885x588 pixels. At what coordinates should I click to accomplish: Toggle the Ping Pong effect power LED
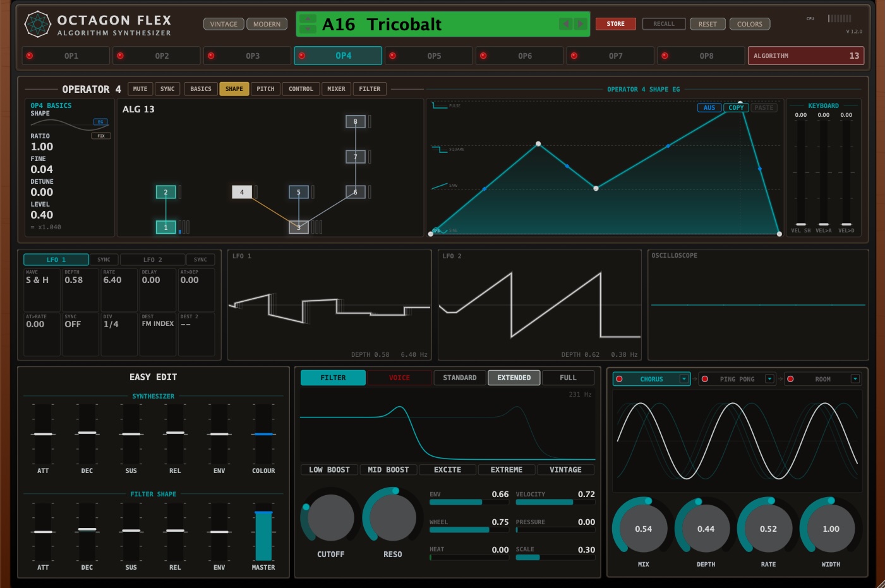(705, 379)
